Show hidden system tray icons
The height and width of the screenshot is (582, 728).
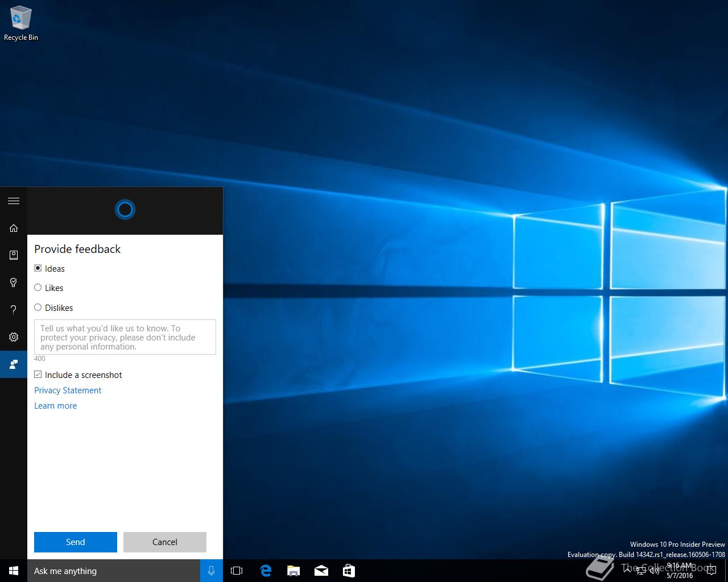(627, 571)
